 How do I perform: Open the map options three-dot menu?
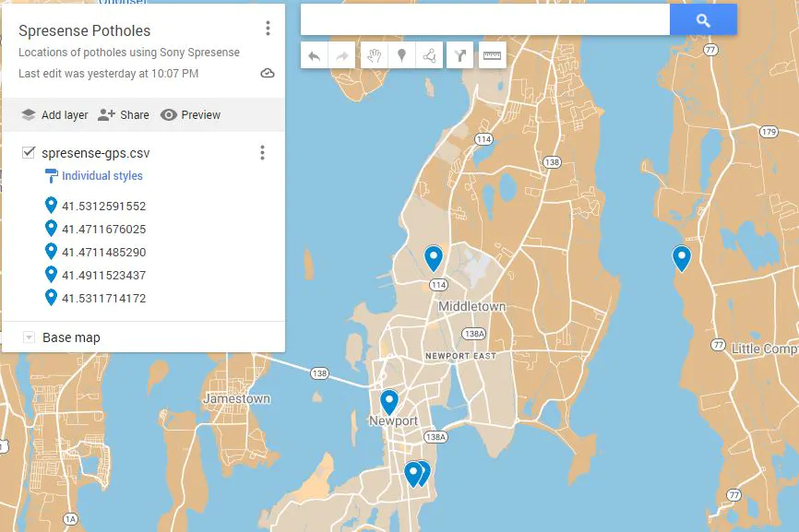tap(268, 29)
